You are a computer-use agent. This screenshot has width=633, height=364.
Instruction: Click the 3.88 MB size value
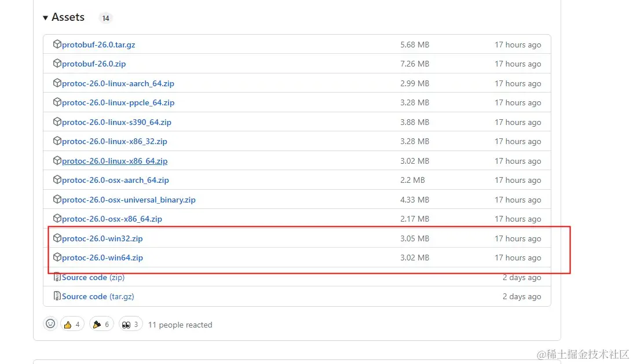pyautogui.click(x=415, y=122)
